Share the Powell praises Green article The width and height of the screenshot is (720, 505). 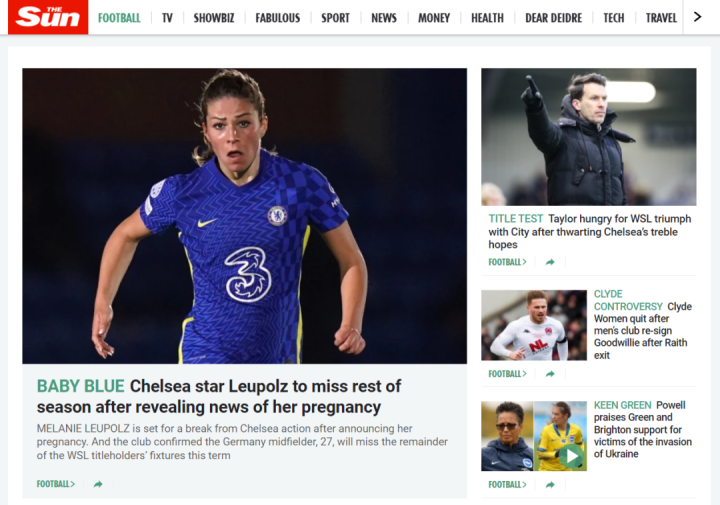(x=550, y=484)
